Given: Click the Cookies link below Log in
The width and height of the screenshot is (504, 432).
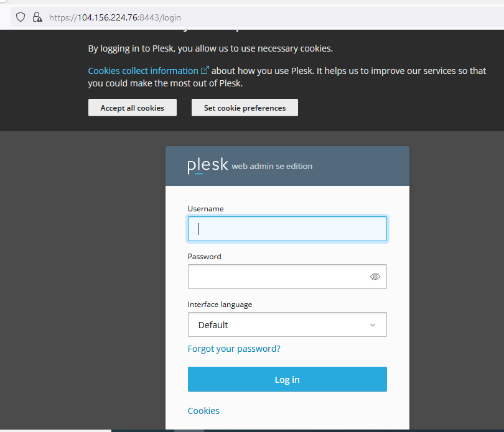Looking at the screenshot, I should click(203, 411).
